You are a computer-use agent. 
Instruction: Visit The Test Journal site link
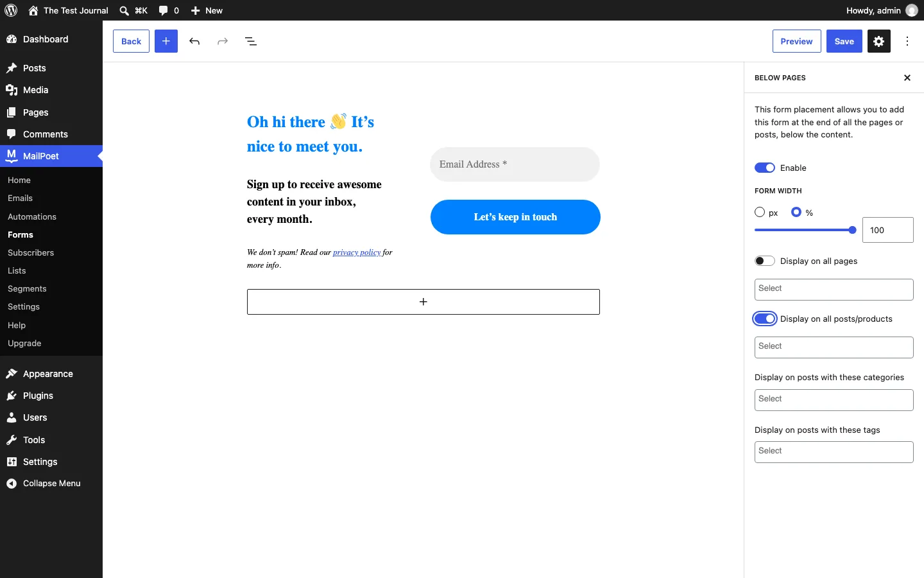pyautogui.click(x=69, y=10)
